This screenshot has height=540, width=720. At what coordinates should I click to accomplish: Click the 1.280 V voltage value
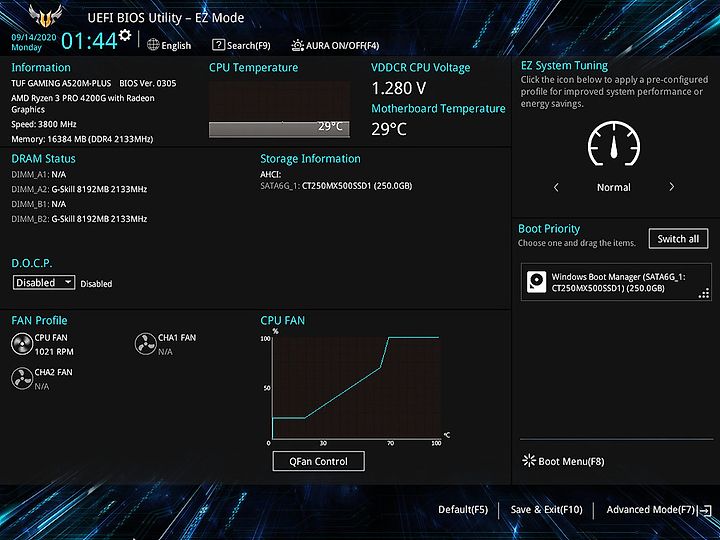399,88
